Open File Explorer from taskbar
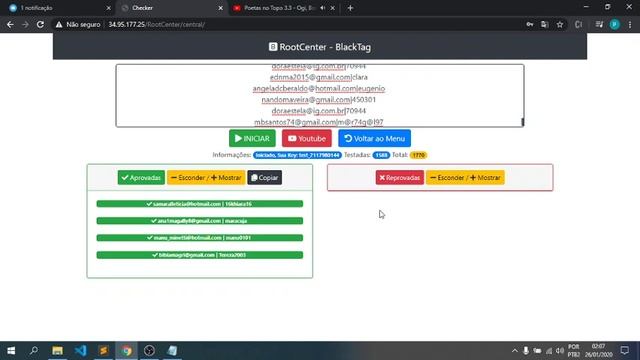 click(x=57, y=351)
